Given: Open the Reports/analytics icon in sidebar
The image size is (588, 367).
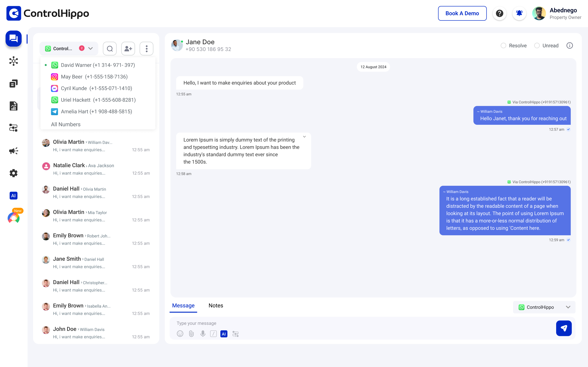Looking at the screenshot, I should tap(13, 106).
